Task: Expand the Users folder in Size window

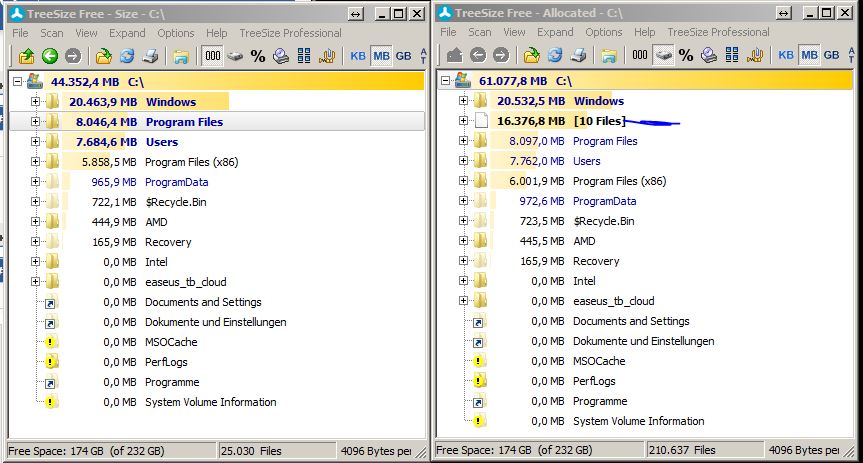Action: click(35, 142)
